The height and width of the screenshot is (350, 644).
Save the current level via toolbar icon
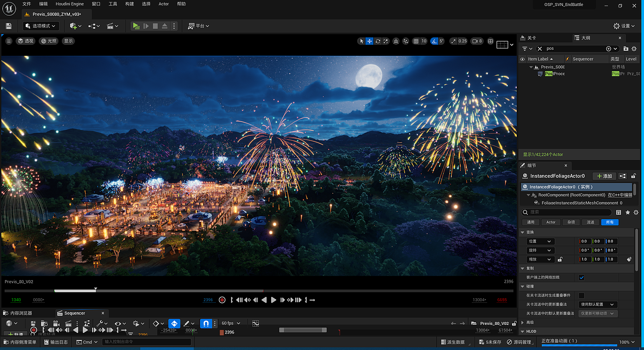pyautogui.click(x=8, y=26)
